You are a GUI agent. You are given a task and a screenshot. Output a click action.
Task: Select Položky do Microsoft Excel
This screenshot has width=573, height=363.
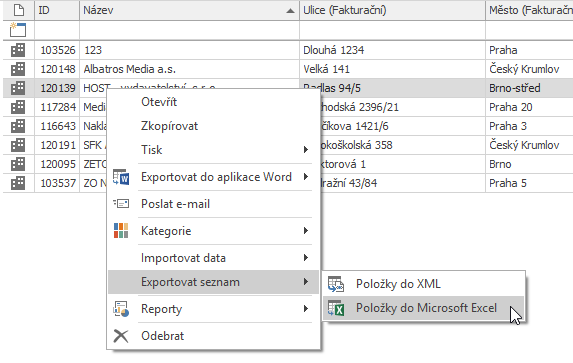click(424, 308)
